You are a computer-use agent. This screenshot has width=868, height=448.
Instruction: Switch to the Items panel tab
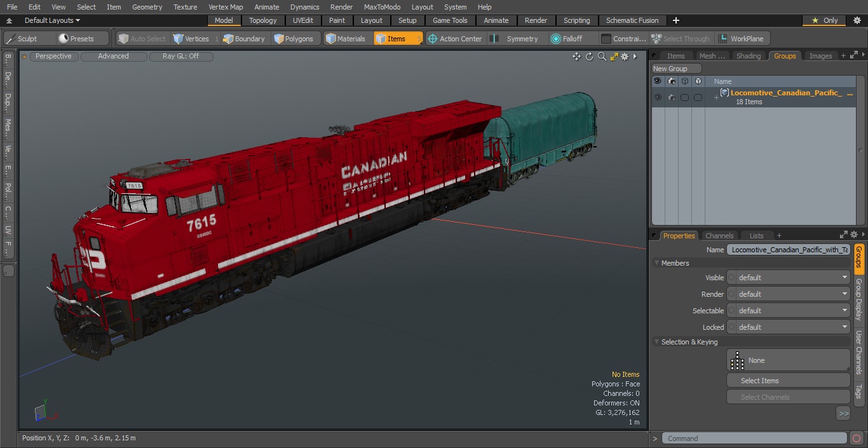675,56
